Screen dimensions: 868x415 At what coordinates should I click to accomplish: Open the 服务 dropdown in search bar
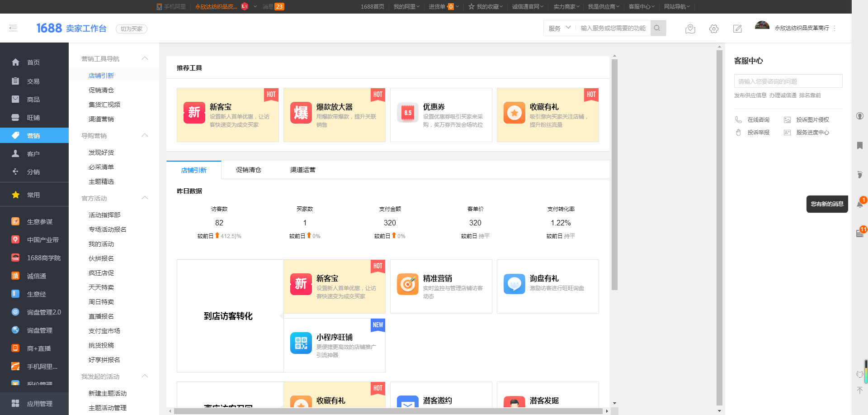point(559,28)
